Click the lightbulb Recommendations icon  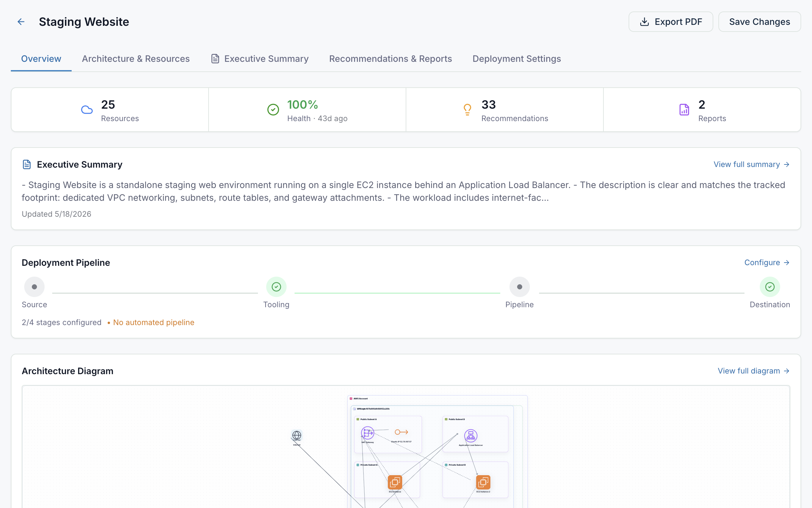[467, 110]
